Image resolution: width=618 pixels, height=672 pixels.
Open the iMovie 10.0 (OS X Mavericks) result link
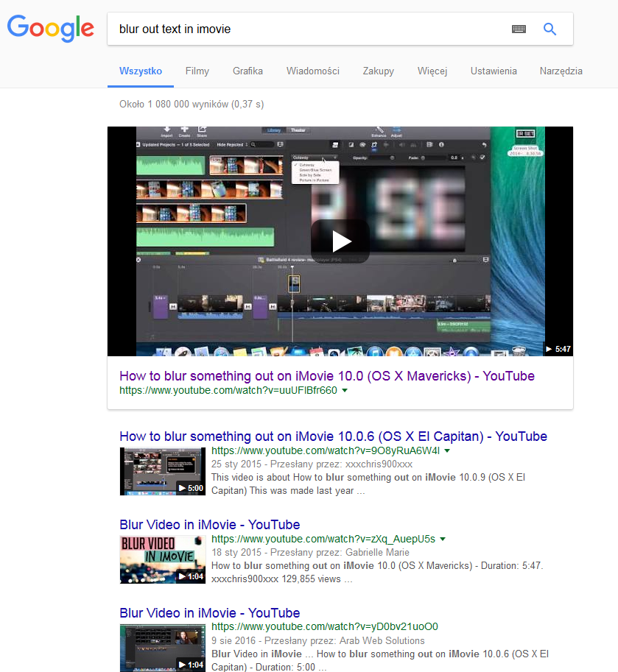327,376
